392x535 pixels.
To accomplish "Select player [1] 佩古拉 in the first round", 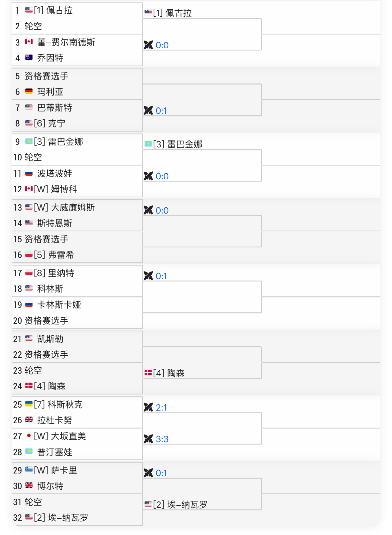I will (53, 10).
